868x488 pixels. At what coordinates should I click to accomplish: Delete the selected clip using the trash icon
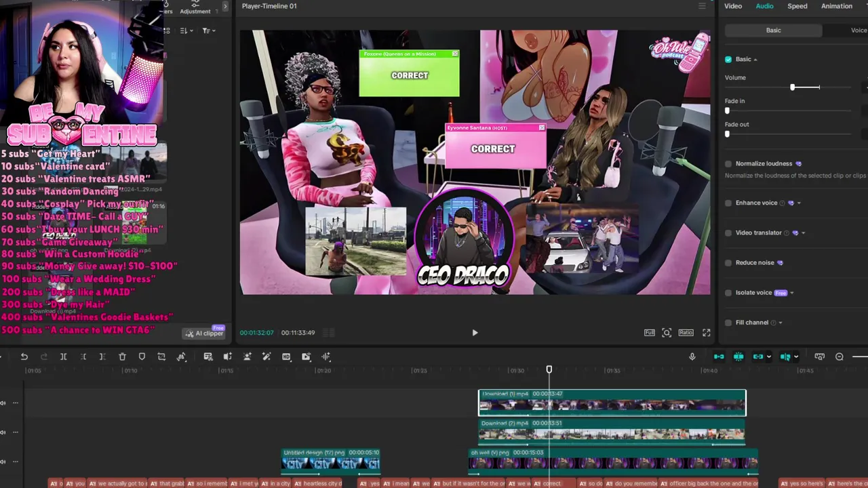(122, 357)
